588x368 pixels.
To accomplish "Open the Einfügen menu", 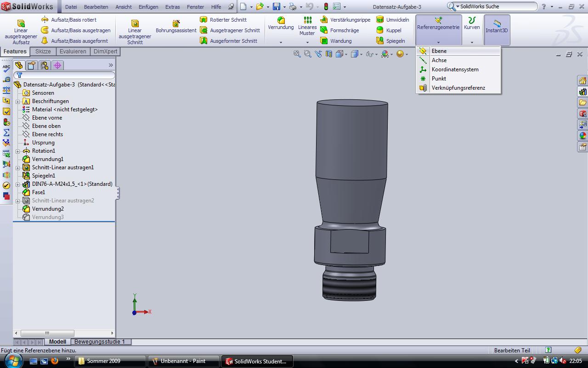I will pyautogui.click(x=148, y=7).
